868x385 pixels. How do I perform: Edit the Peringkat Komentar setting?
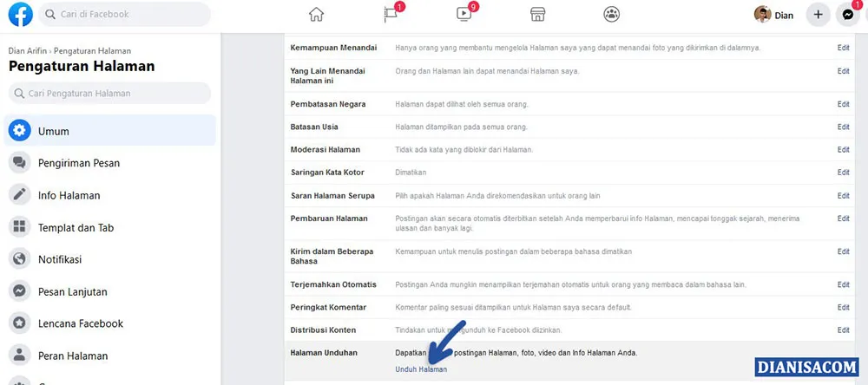843,308
